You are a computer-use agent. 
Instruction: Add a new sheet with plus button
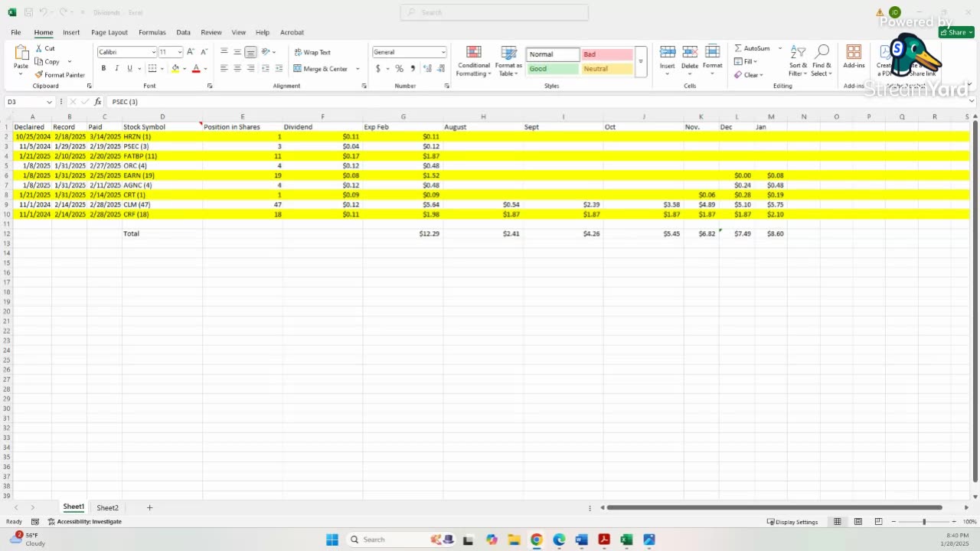(x=149, y=507)
